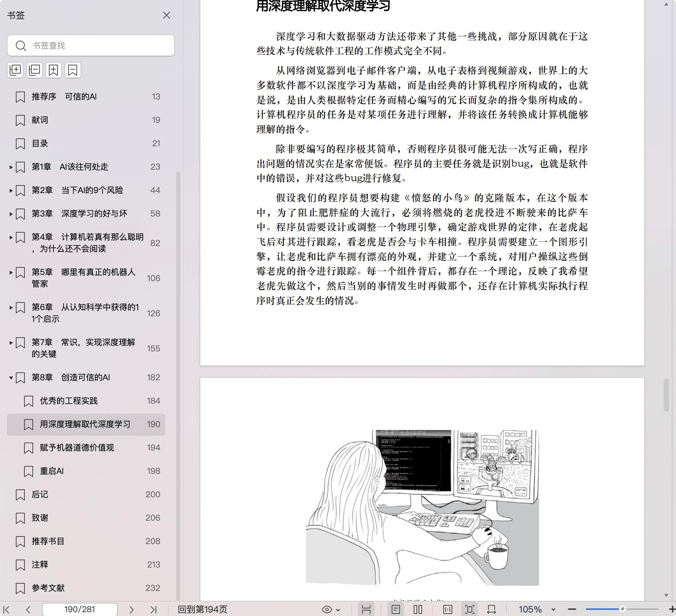Switch to single page view

pos(396,609)
